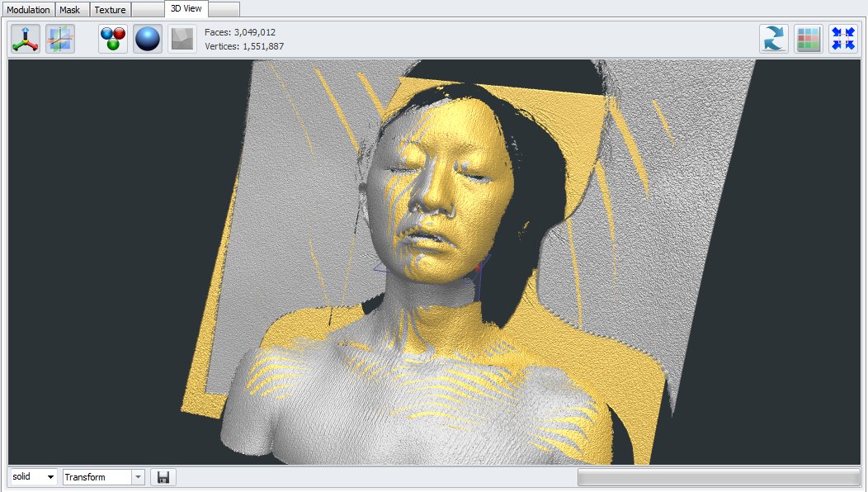This screenshot has width=868, height=492.
Task: Select the blank tab after Texture
Action: tap(148, 9)
